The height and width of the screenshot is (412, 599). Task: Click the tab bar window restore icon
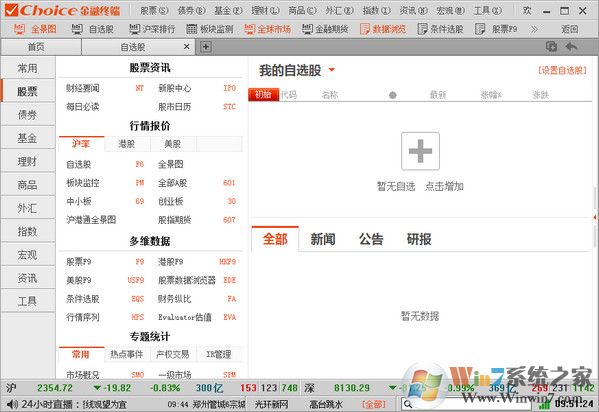(x=551, y=47)
